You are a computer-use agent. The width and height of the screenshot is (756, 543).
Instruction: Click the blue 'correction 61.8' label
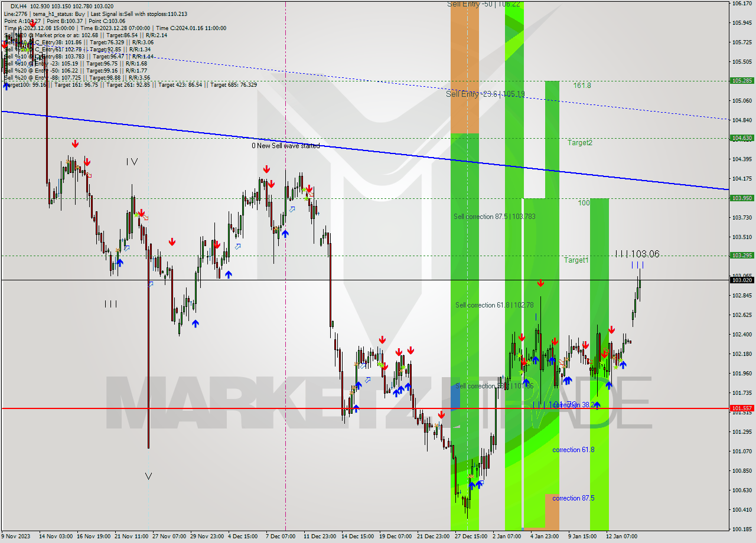click(573, 450)
